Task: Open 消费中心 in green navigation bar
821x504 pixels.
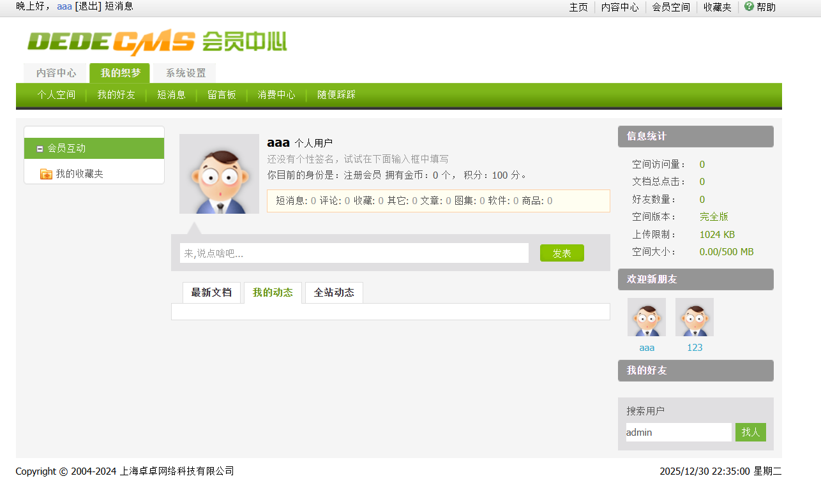Action: (x=276, y=95)
